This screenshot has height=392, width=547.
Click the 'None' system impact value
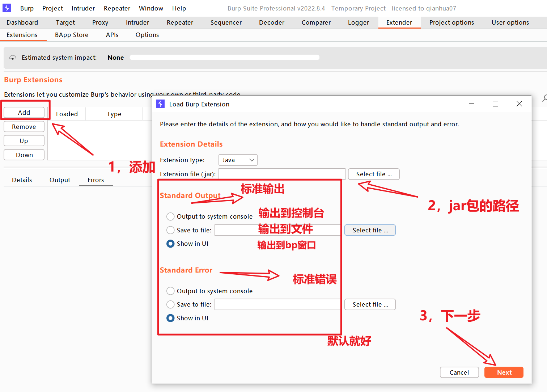coord(116,58)
